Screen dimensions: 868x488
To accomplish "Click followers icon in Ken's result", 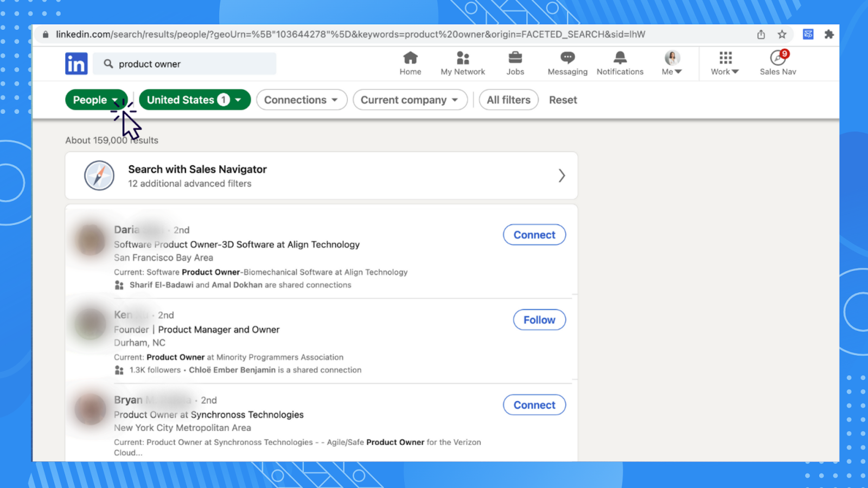I will [x=119, y=370].
